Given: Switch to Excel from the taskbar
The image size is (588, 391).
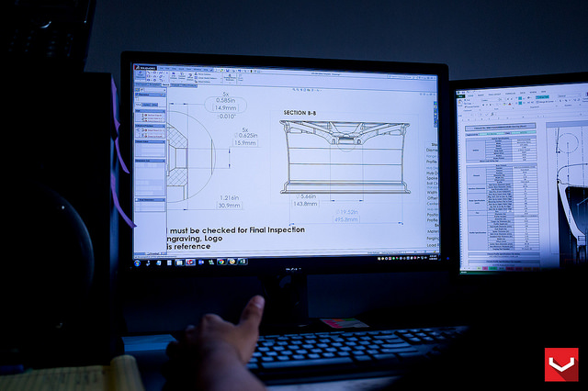Looking at the screenshot, I should click(243, 262).
